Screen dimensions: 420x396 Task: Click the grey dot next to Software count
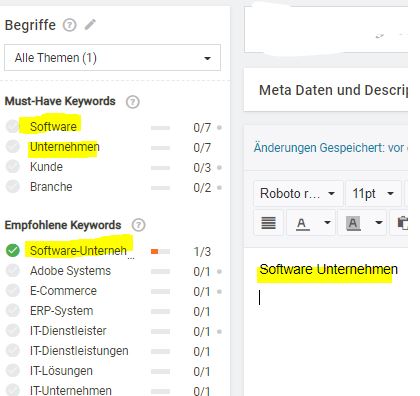219,127
